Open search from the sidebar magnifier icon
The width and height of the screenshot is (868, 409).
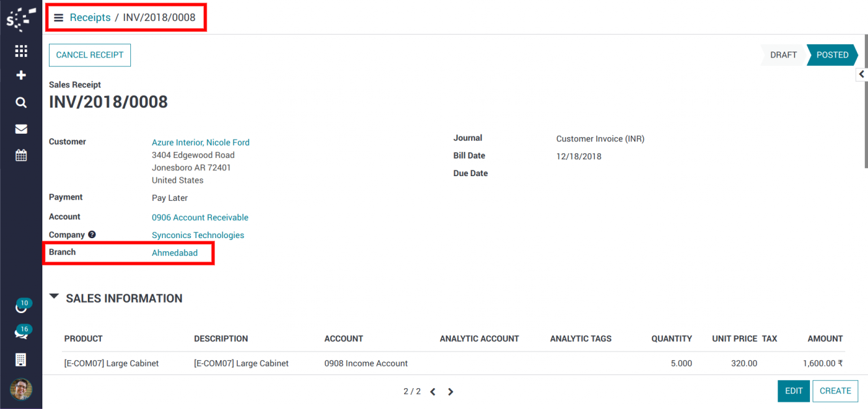21,102
